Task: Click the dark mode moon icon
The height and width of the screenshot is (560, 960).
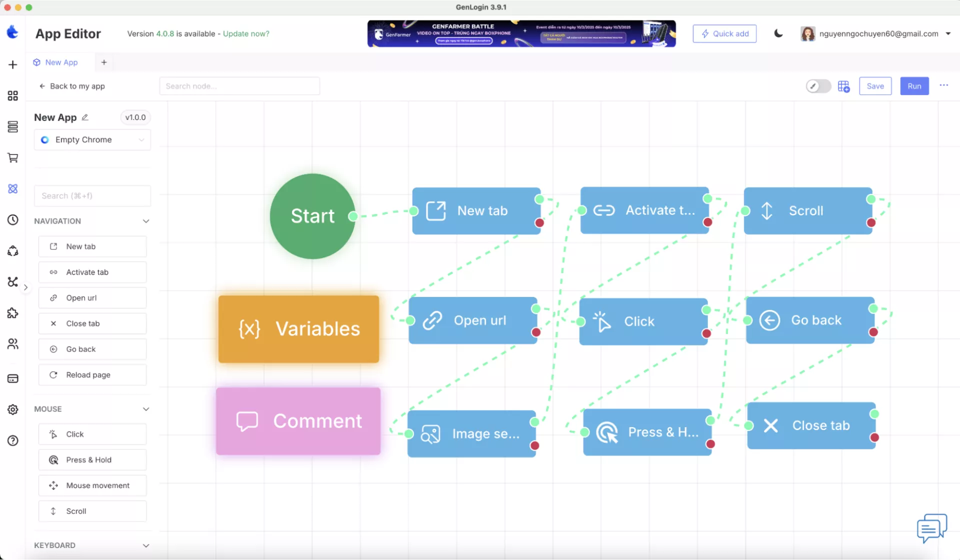Action: [778, 33]
